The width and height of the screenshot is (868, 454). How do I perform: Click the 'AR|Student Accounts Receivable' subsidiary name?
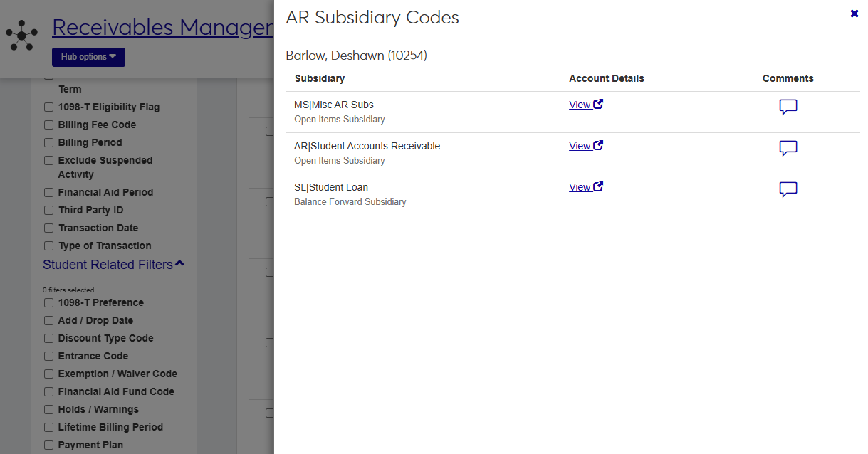coord(367,146)
